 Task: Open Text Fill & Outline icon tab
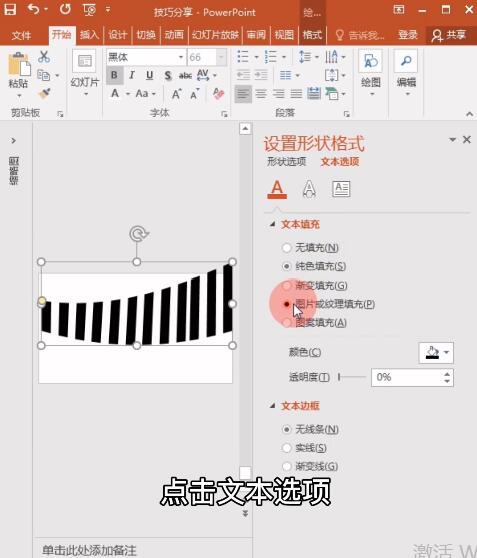pos(277,189)
